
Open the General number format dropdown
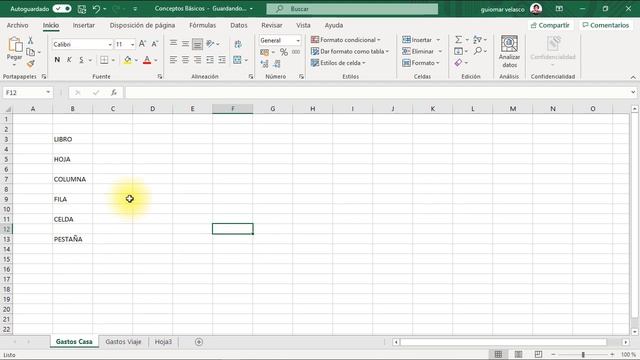298,40
